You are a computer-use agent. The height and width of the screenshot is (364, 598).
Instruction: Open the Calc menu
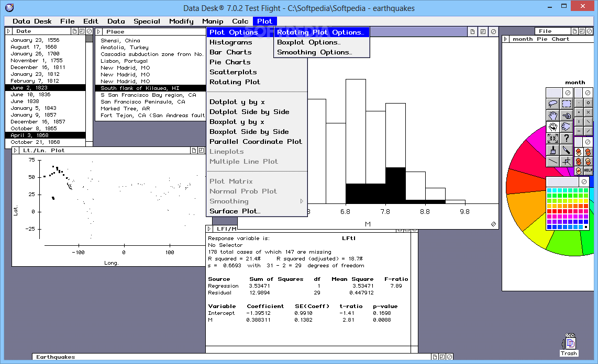(x=240, y=21)
